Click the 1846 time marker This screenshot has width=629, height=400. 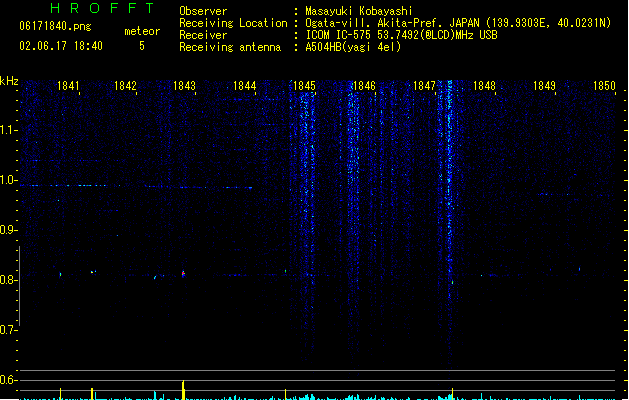coord(364,86)
